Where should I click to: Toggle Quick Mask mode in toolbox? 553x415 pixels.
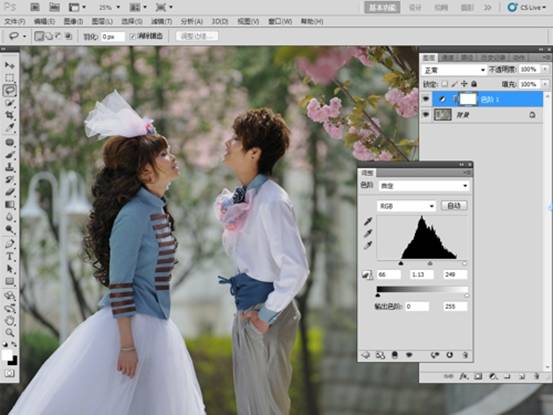(10, 373)
